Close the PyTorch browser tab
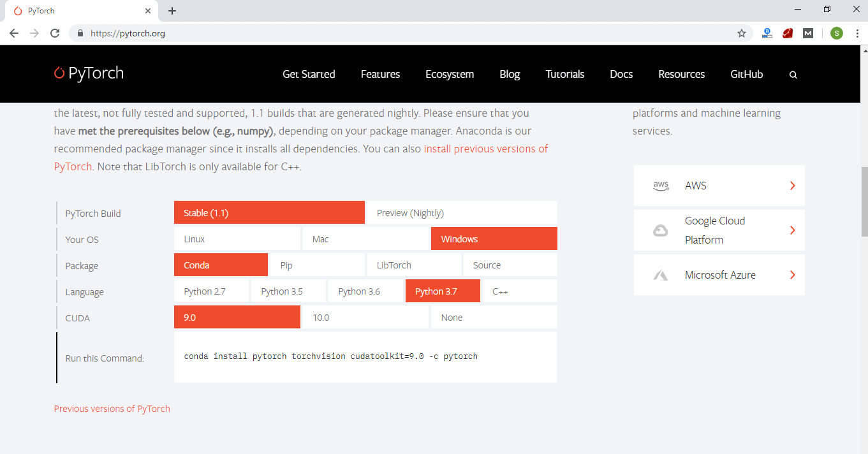Screen dimensions: 868x454 click(x=148, y=11)
